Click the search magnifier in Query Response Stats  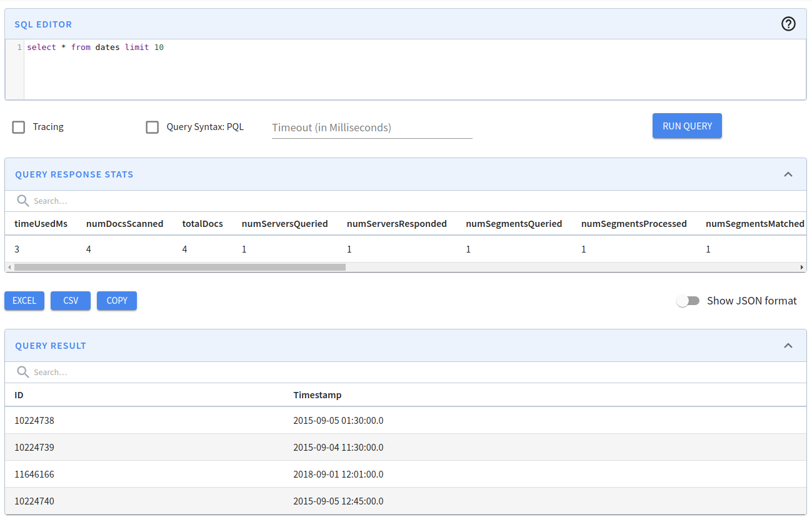tap(23, 201)
